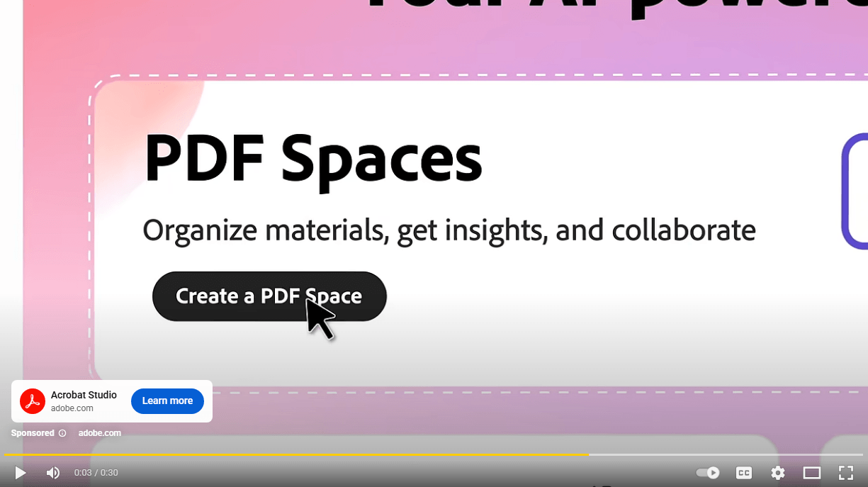Open the adobe.com link next to Sponsored

click(99, 433)
